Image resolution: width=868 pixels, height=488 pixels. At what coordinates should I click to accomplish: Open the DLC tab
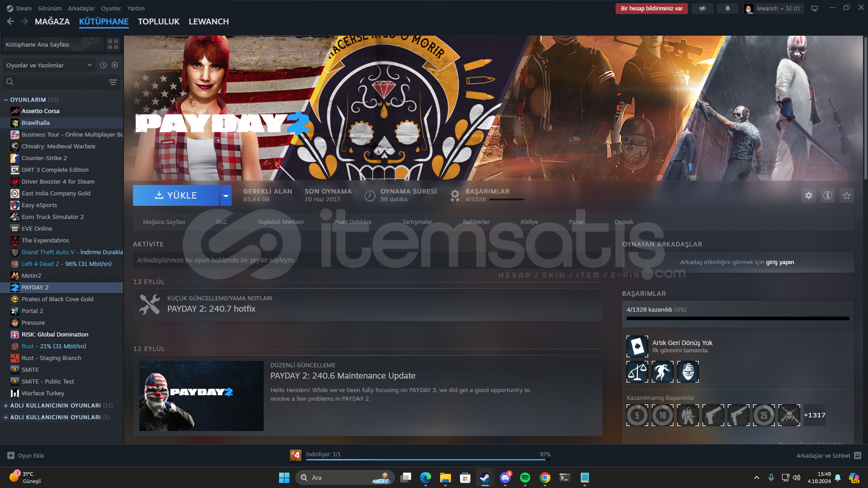(x=222, y=222)
